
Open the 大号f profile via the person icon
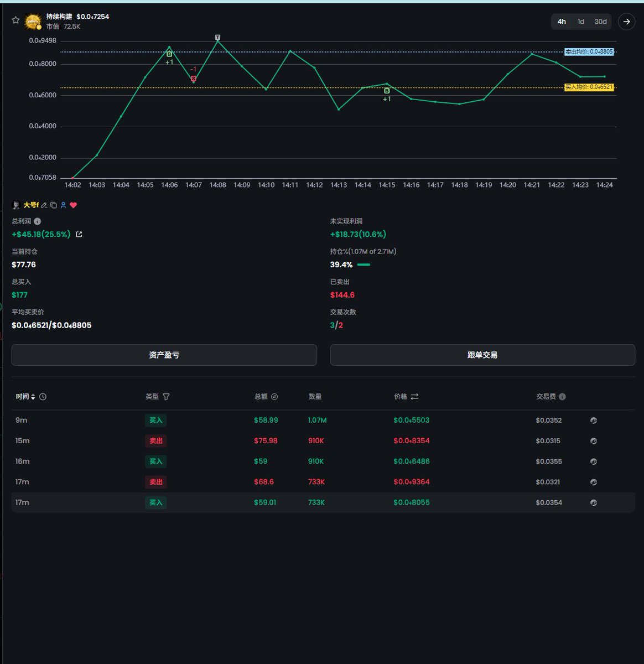(x=63, y=205)
